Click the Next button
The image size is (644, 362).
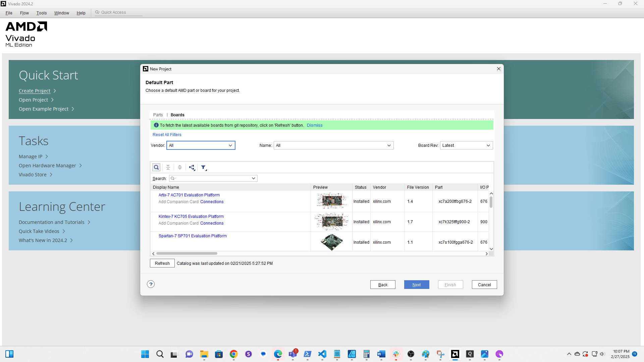[x=416, y=285]
